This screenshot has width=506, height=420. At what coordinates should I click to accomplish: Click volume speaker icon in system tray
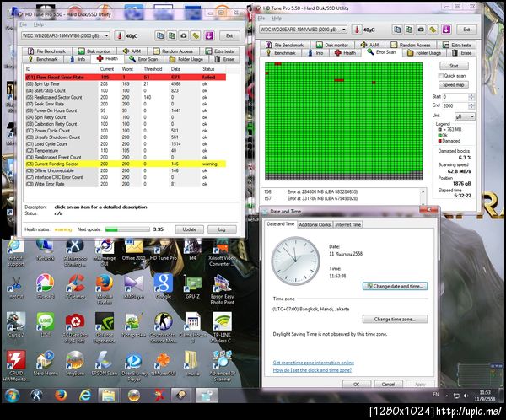pos(466,396)
